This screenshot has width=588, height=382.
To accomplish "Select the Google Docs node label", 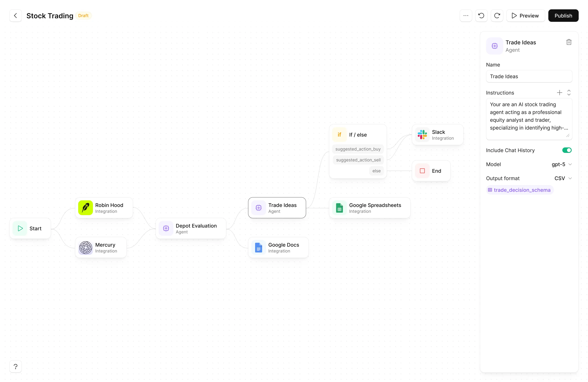I will [x=284, y=245].
